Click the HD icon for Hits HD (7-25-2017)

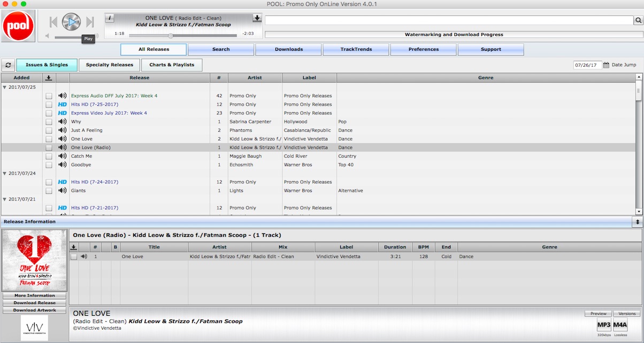(x=63, y=105)
